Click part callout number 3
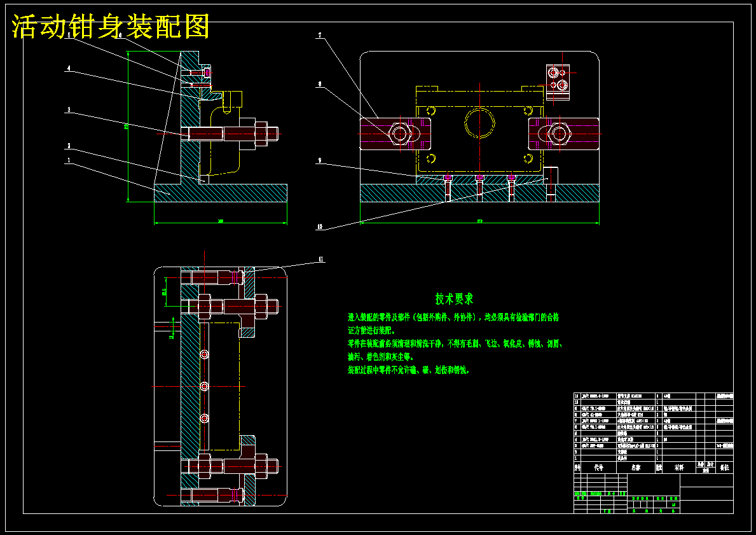 (69, 110)
